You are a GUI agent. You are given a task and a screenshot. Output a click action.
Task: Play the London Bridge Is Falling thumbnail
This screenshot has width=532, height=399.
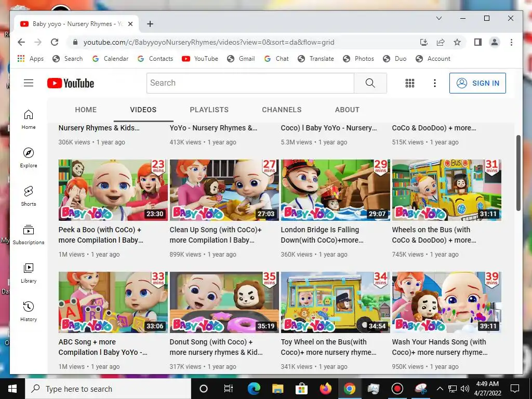[x=336, y=190]
